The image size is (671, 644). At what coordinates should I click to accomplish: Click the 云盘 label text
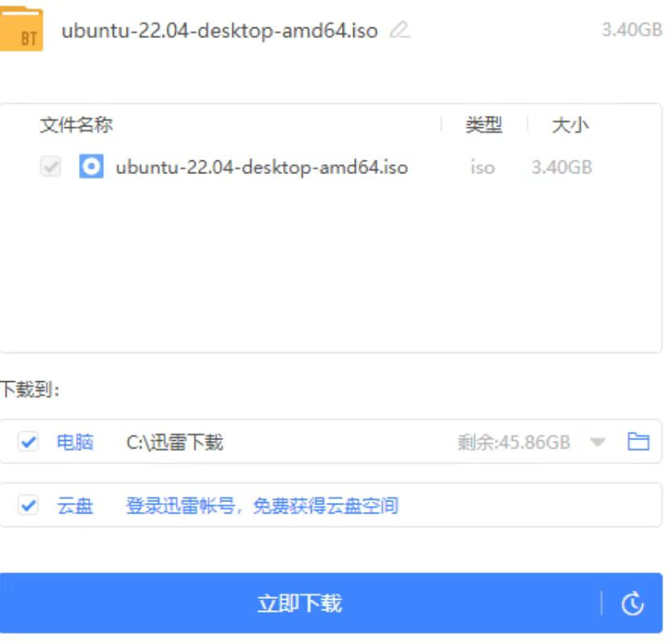click(x=75, y=506)
